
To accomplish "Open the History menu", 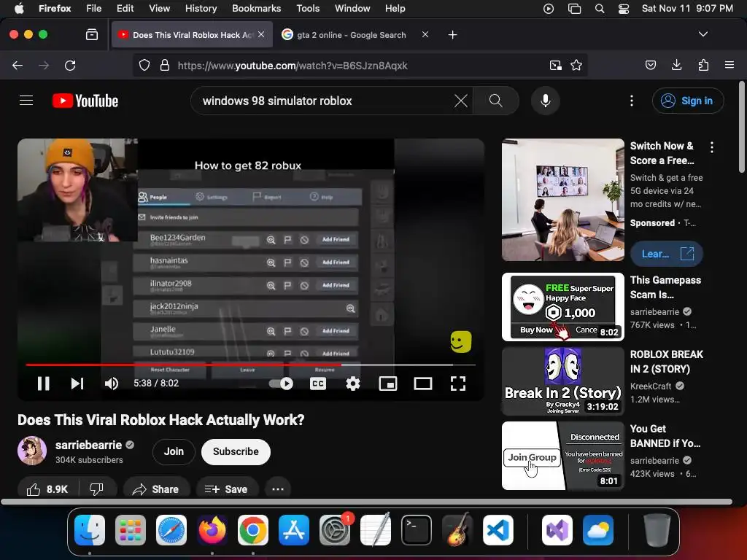I will pos(201,8).
